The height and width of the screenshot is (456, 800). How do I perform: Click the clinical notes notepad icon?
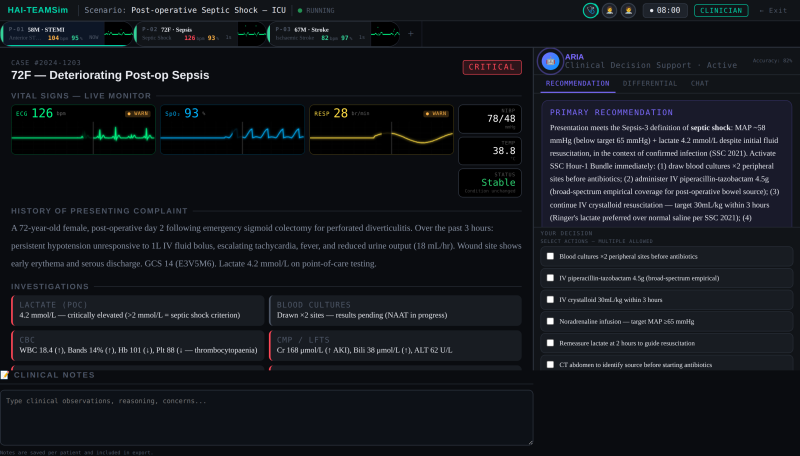click(x=5, y=375)
